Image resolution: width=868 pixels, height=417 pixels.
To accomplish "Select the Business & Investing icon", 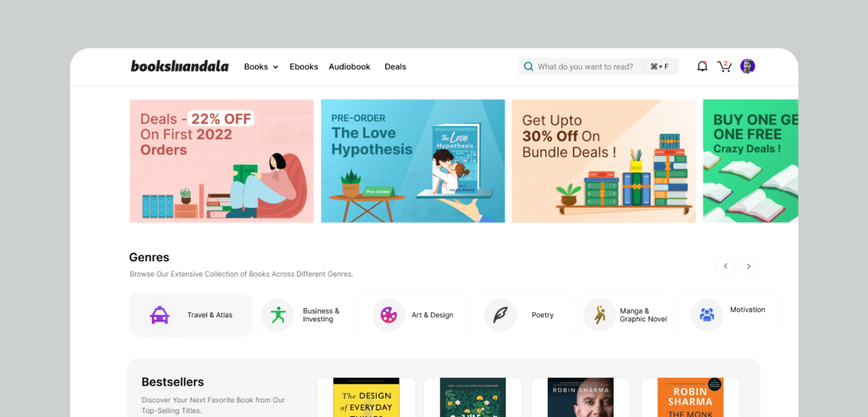I will pos(278,315).
